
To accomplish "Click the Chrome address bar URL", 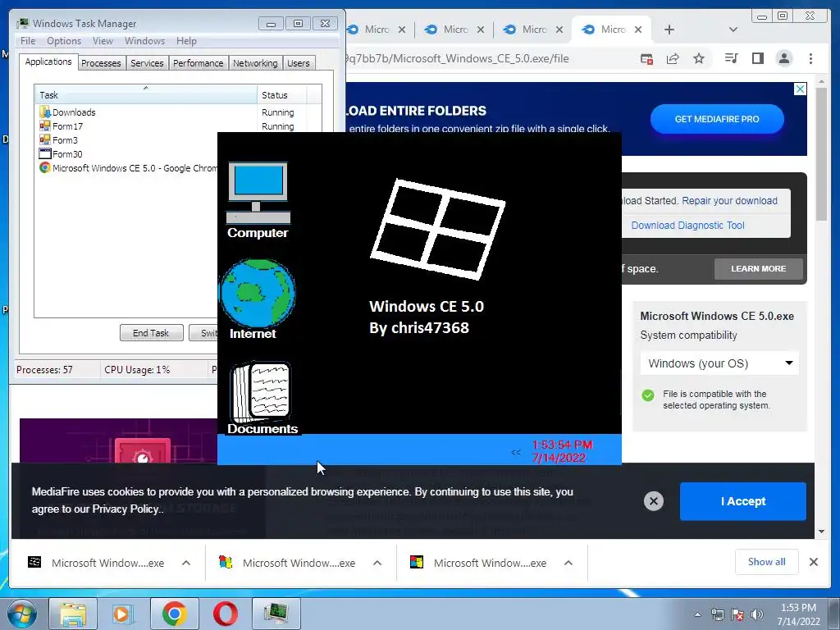I will click(459, 58).
